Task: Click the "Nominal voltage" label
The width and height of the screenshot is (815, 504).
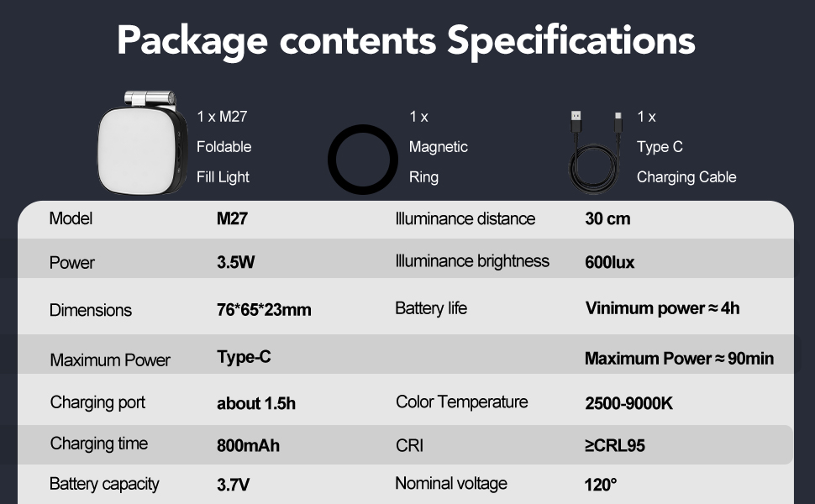Action: pyautogui.click(x=451, y=484)
